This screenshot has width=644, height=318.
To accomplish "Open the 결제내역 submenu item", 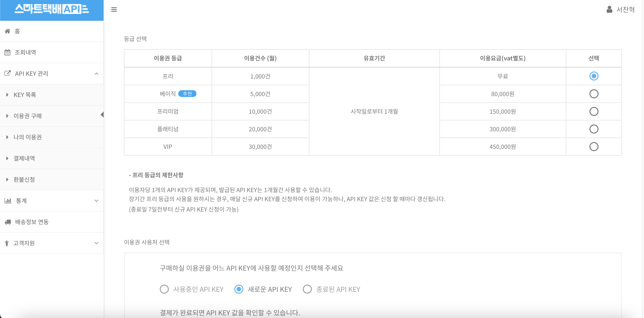I will click(24, 158).
